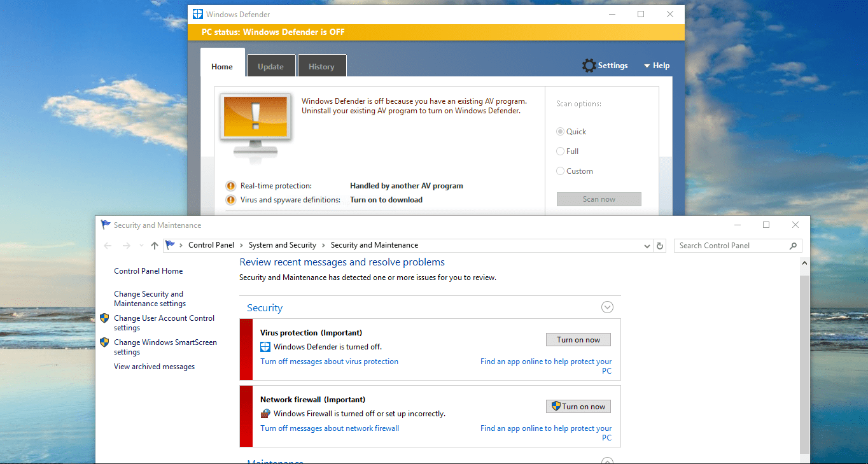Expand the arrow after System and Security breadcrumb
This screenshot has width=868, height=464.
pyautogui.click(x=323, y=245)
